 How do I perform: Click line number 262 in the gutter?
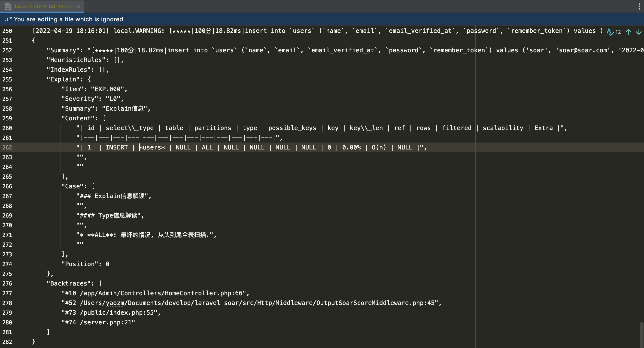7,147
